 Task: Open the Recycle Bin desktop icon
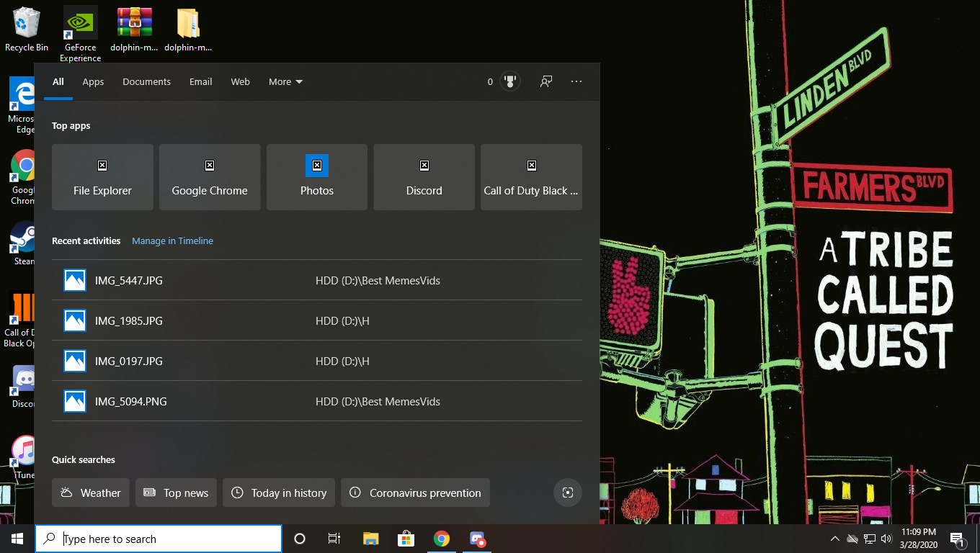27,30
